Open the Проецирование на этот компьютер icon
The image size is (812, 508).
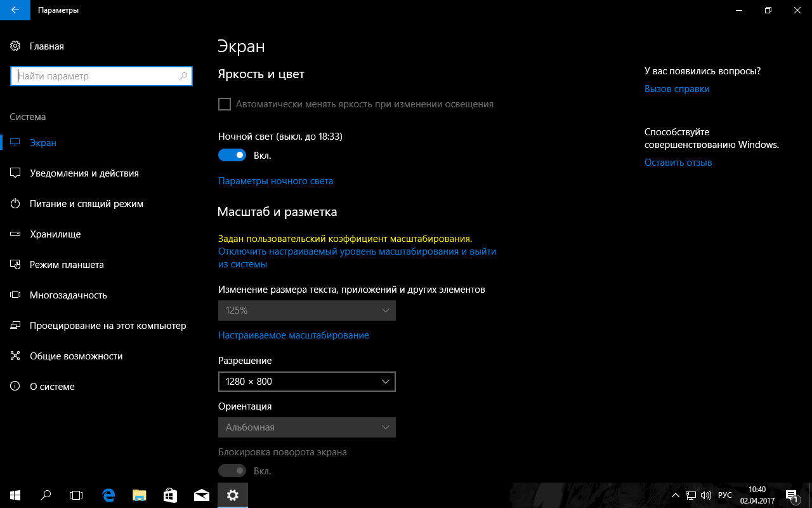coord(15,326)
